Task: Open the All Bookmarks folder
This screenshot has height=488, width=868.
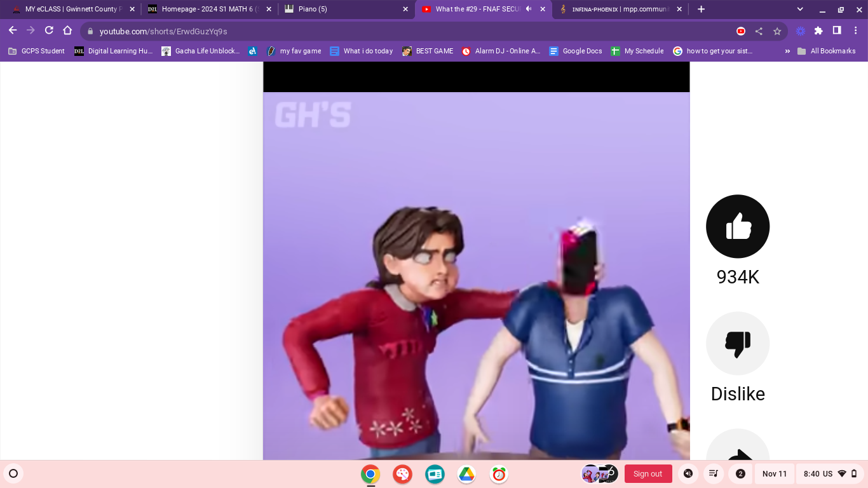Action: (x=827, y=51)
